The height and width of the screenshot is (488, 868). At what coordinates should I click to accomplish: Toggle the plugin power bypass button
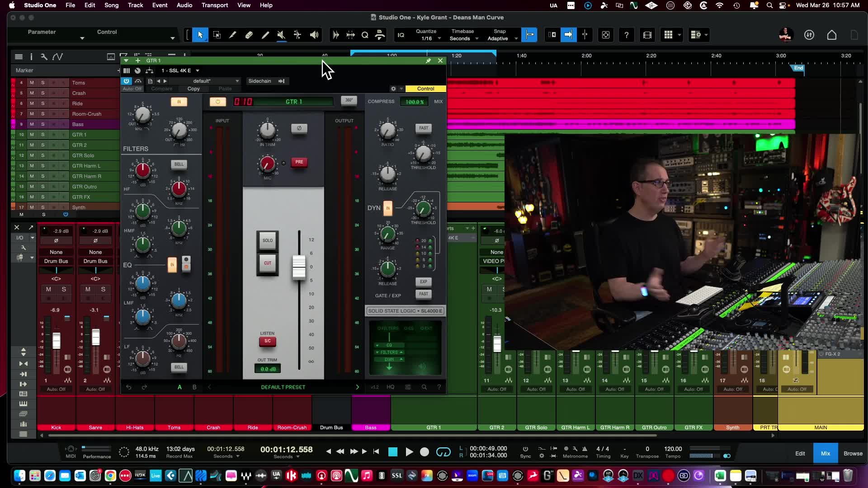tap(126, 81)
